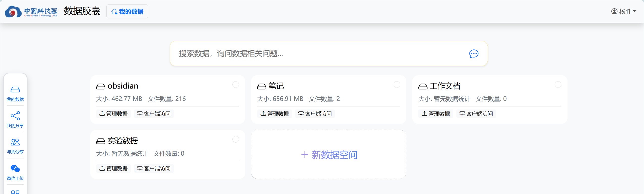Select the obsidian data space radio button

pos(235,85)
